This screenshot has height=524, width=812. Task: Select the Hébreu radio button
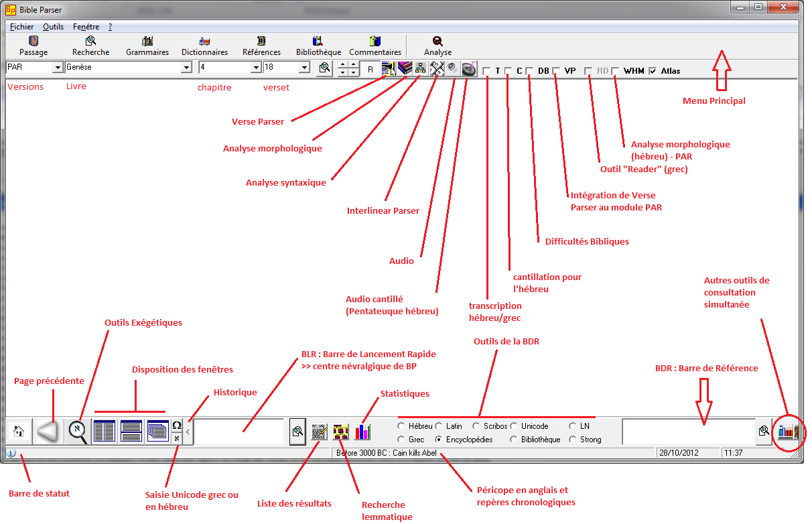click(x=401, y=426)
